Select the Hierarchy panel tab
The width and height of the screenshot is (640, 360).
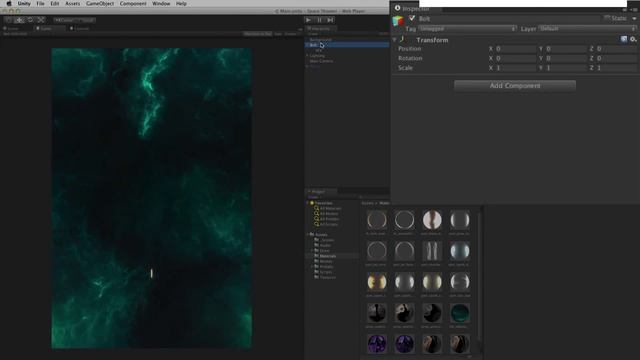tap(320, 29)
